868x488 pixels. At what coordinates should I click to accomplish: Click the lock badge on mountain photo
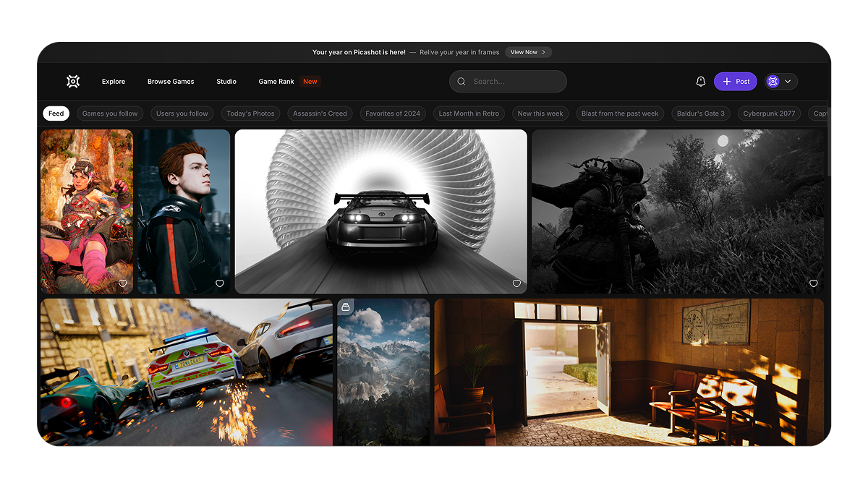pos(346,307)
